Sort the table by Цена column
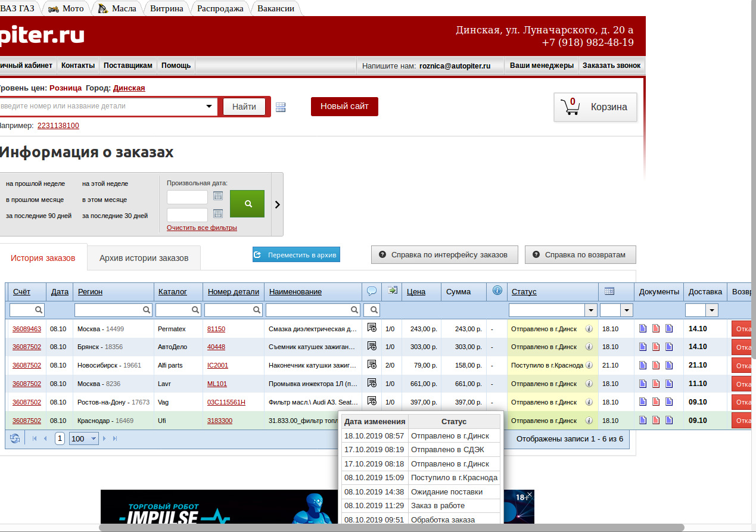The width and height of the screenshot is (756, 532). click(x=416, y=291)
